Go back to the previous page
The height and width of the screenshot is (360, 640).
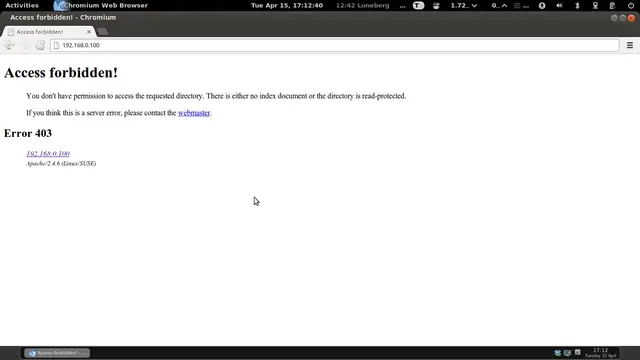[9, 45]
